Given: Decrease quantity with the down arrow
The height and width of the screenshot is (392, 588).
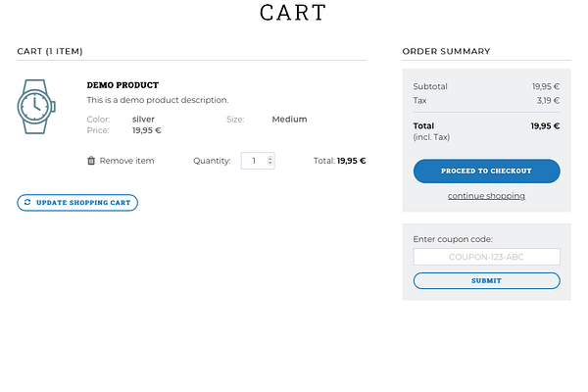Looking at the screenshot, I should point(270,164).
